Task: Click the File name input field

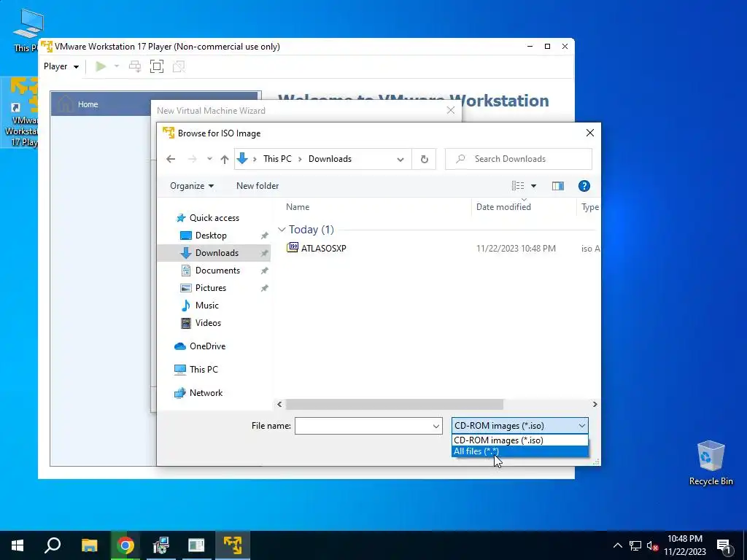Action: 363,426
